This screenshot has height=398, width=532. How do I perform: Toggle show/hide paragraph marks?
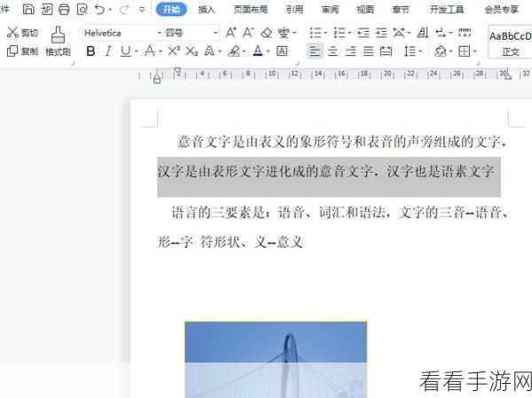[x=441, y=33]
